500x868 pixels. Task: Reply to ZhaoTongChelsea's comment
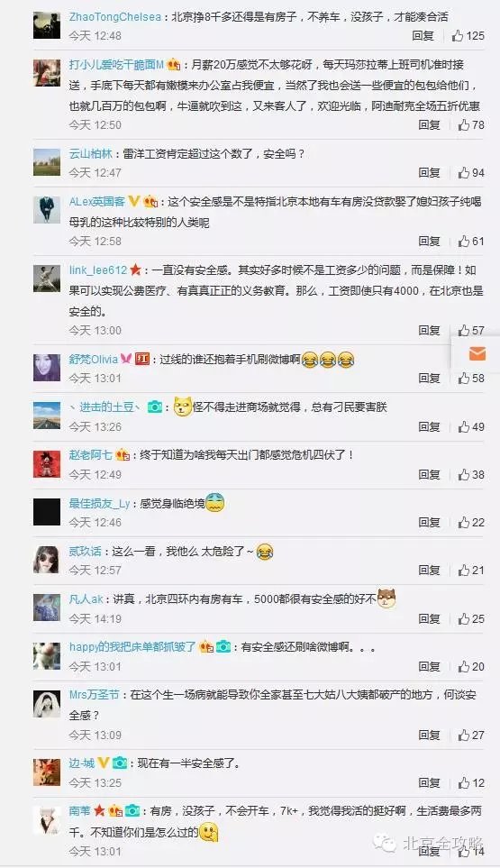point(423,36)
